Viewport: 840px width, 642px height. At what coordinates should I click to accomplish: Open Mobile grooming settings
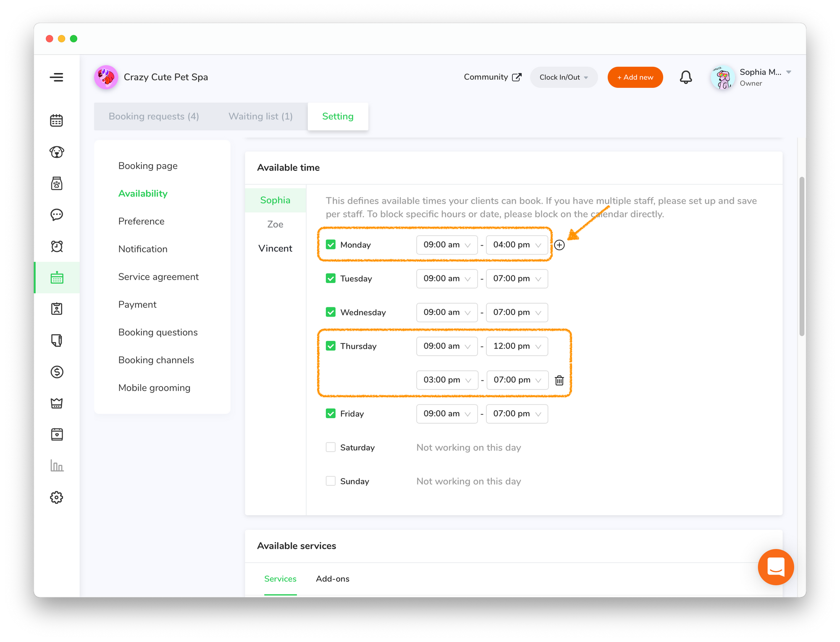(154, 388)
